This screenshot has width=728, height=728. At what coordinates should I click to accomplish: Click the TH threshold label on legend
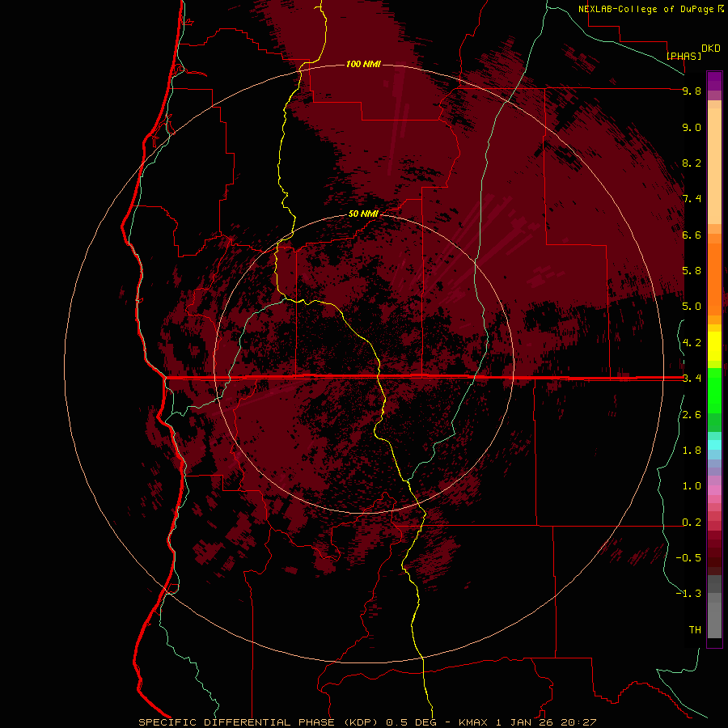pos(695,630)
